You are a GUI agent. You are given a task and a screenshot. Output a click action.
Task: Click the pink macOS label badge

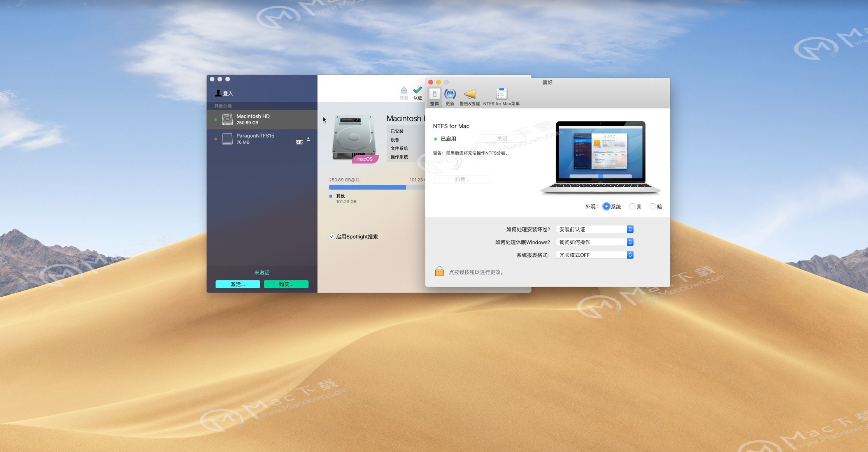click(365, 159)
